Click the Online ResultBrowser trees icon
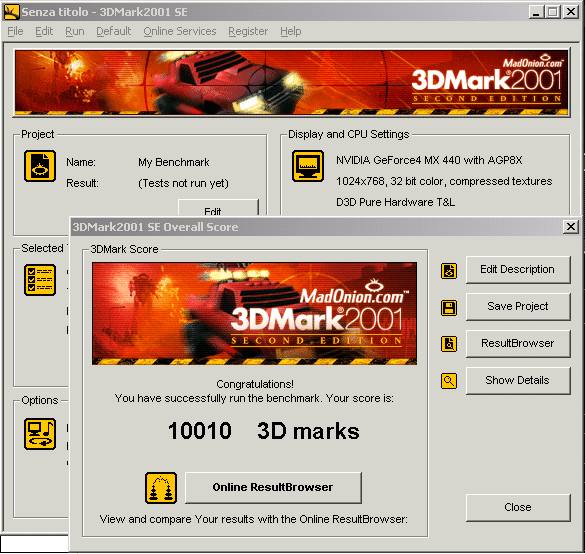This screenshot has height=554, width=585. (x=161, y=488)
